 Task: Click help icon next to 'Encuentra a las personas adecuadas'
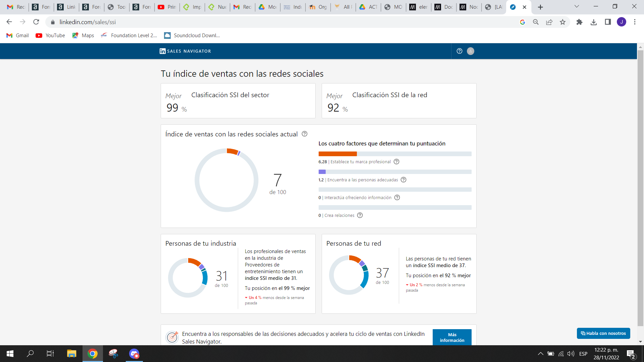404,180
